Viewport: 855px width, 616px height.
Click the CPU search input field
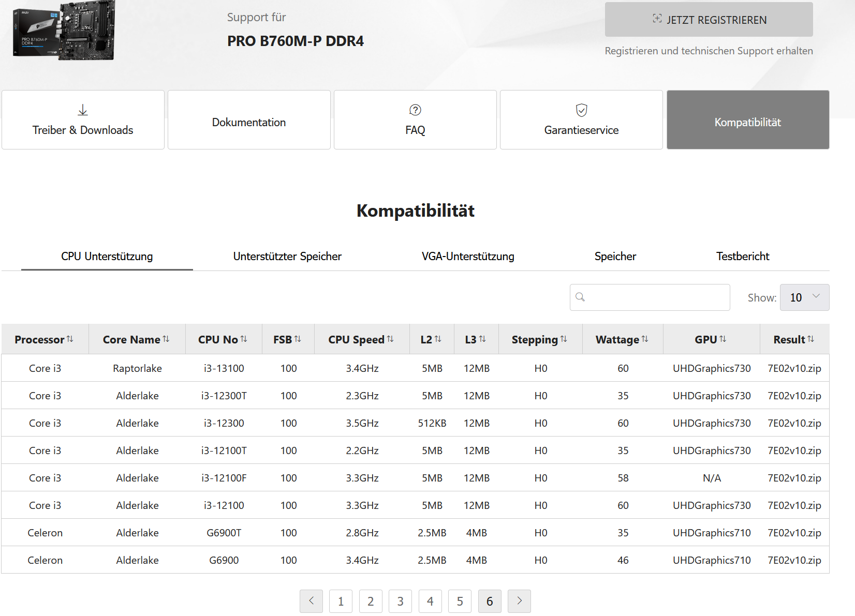pyautogui.click(x=650, y=297)
